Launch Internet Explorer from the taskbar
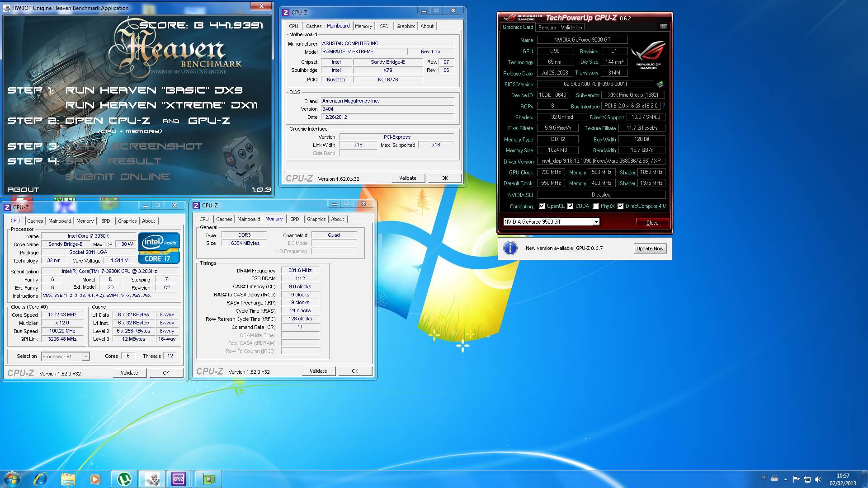Screen dimensions: 868x488 41,479
